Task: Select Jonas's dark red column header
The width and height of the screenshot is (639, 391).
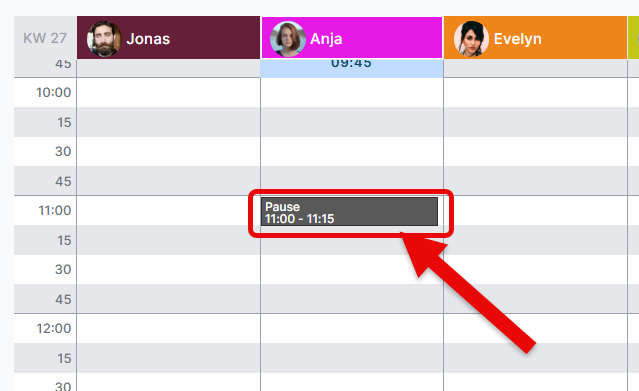Action: tap(168, 38)
